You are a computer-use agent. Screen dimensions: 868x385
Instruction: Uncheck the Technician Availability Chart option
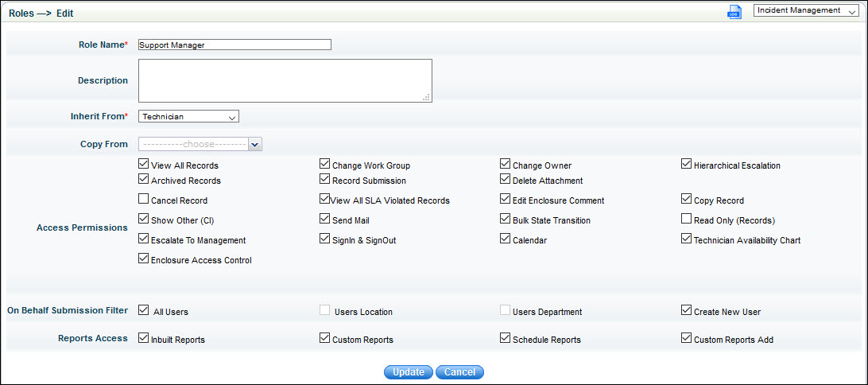(687, 239)
